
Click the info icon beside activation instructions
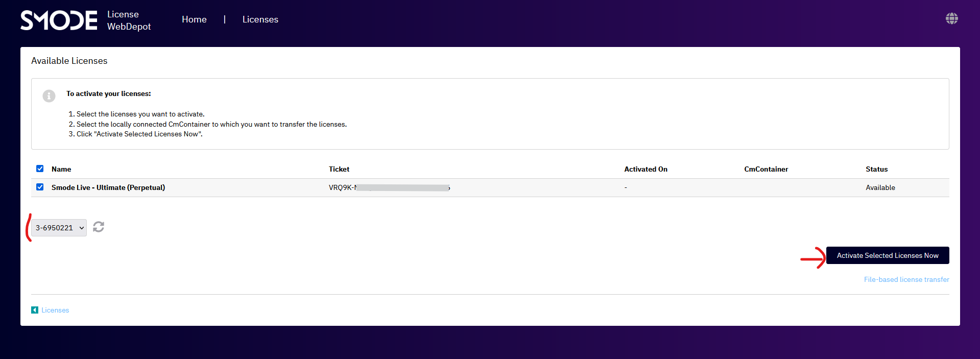pos(49,96)
